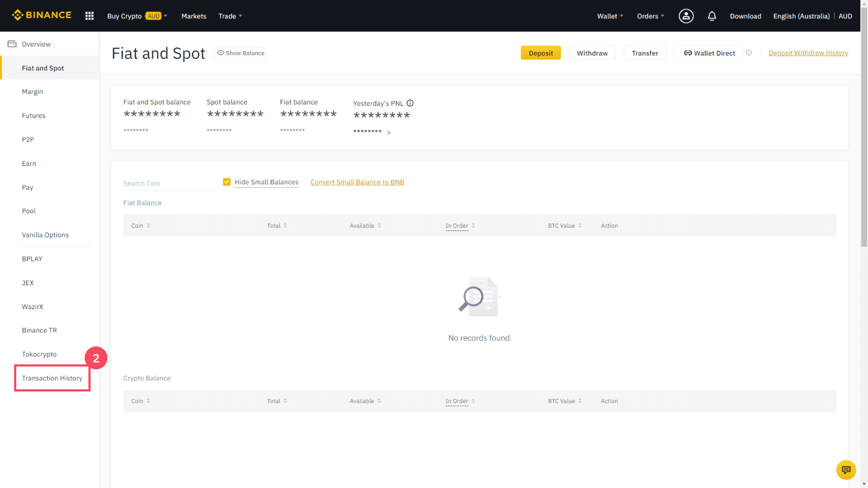The image size is (868, 488).
Task: Open Deposit Withdraw History link
Action: click(808, 53)
